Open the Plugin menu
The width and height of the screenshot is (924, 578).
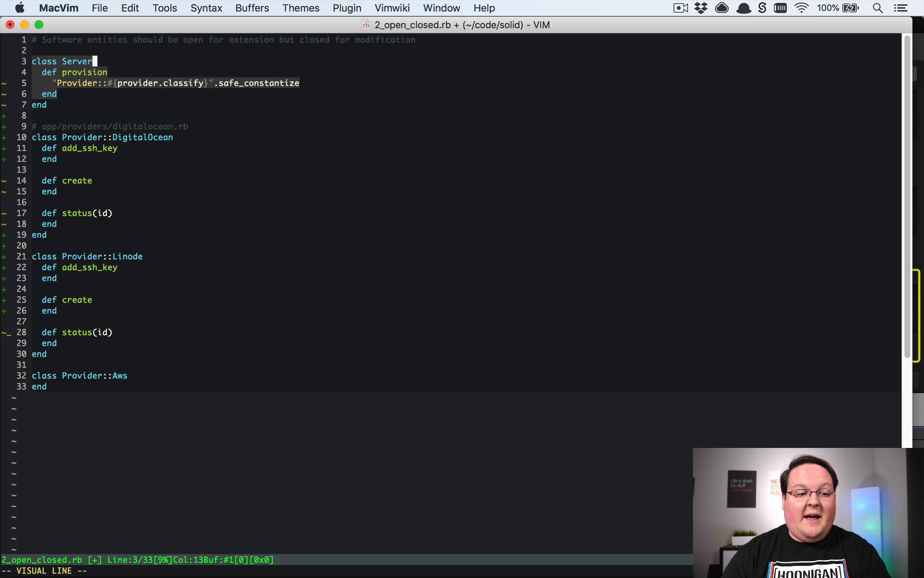(x=346, y=8)
